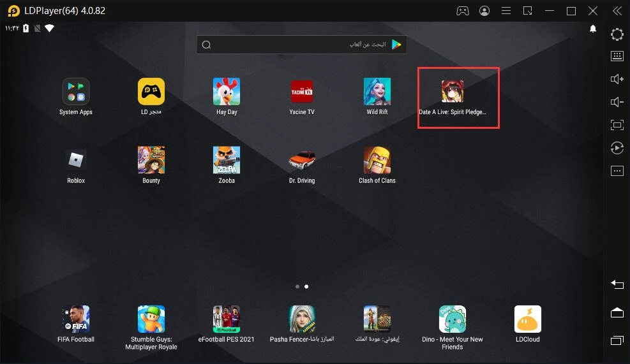
Task: Launch Date A Live: Spirit Pledge
Action: coord(453,92)
